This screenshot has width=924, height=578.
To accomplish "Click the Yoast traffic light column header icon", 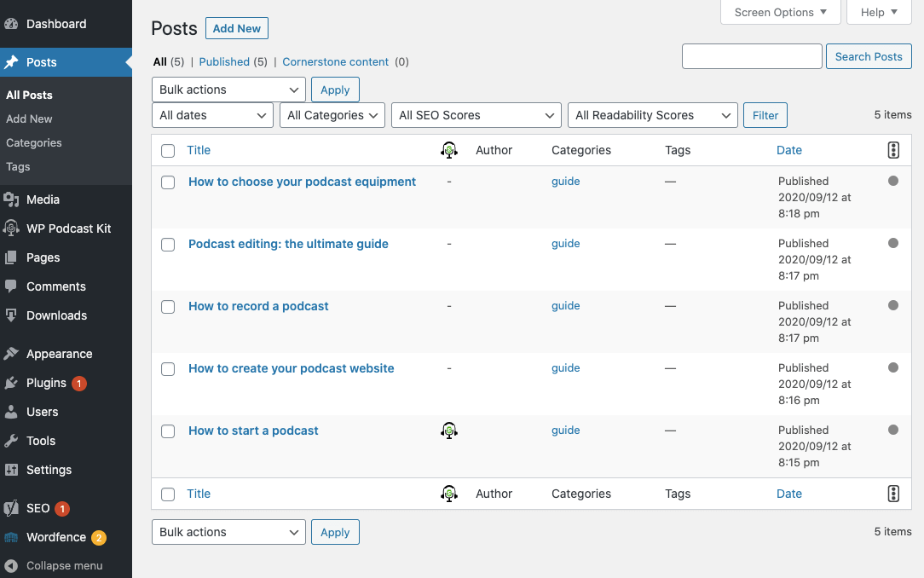I will [893, 150].
